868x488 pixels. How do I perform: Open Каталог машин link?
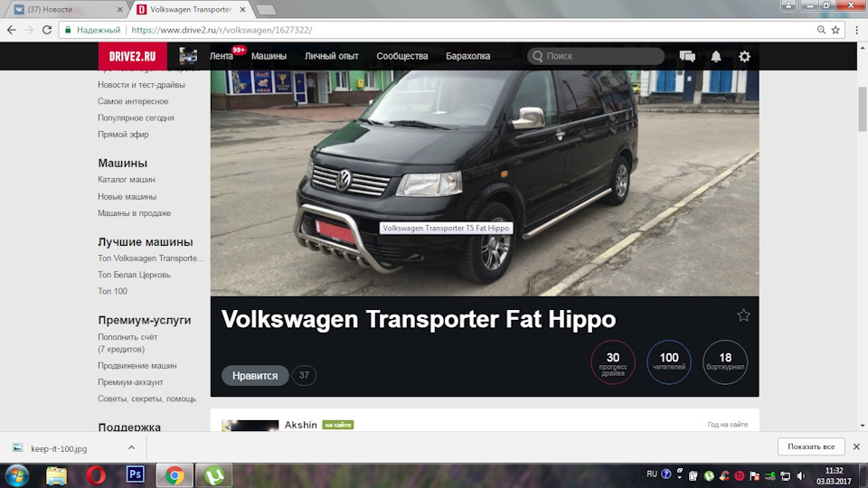(x=127, y=179)
